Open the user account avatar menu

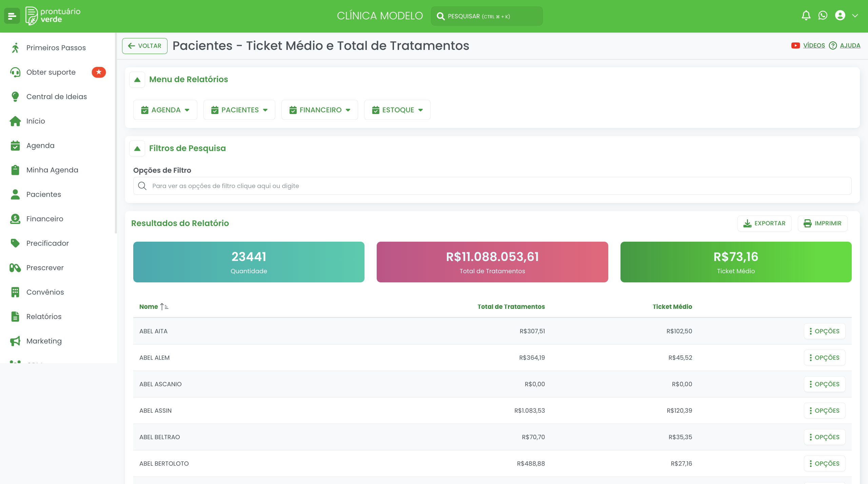(840, 16)
